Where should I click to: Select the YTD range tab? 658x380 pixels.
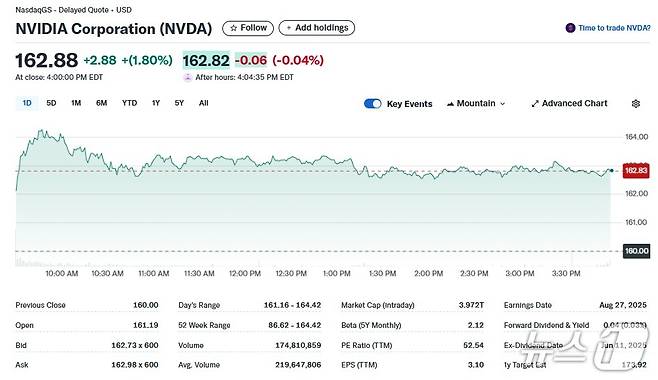click(129, 103)
